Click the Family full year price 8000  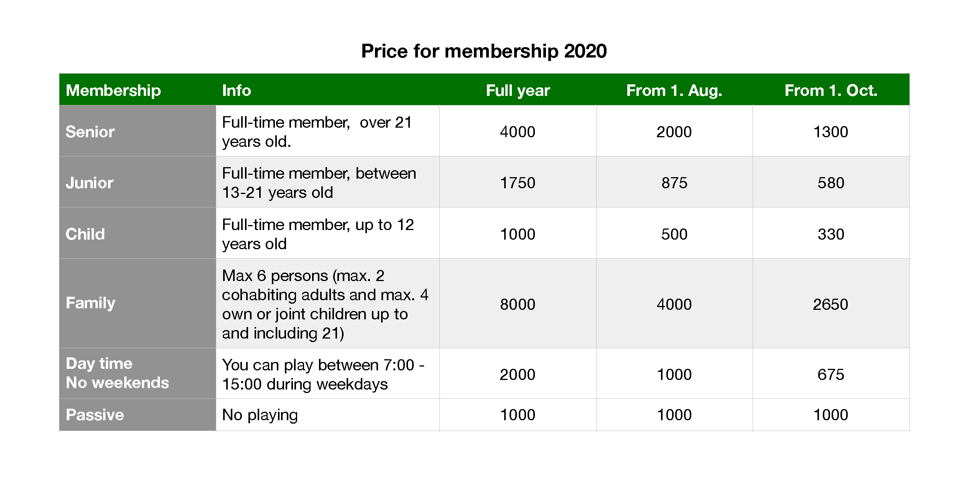(x=518, y=304)
